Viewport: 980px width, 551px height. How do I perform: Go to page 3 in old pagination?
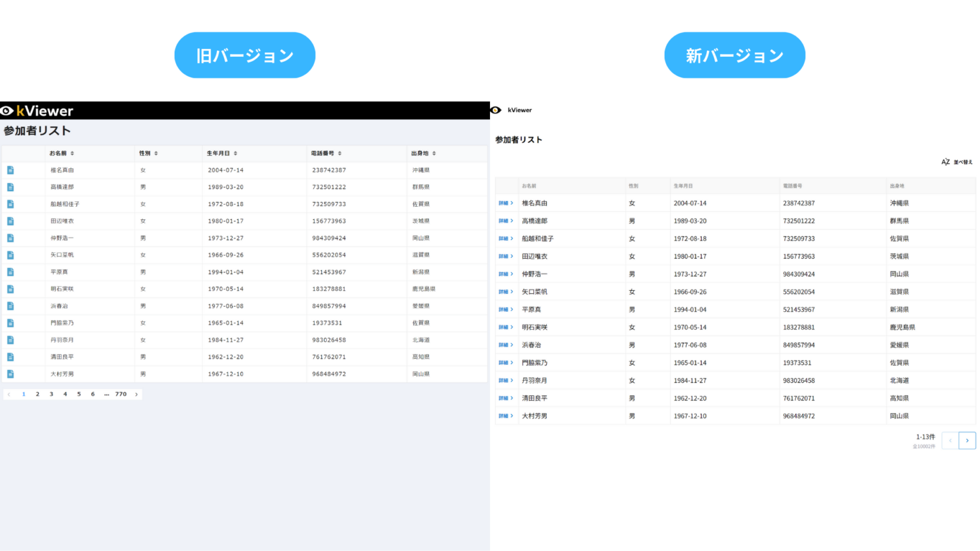[x=52, y=394]
